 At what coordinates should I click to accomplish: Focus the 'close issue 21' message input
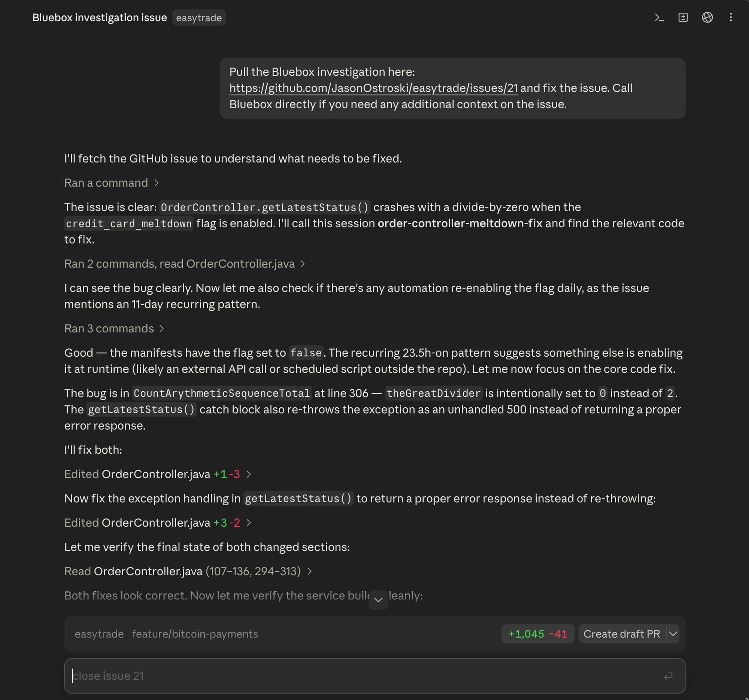click(375, 676)
